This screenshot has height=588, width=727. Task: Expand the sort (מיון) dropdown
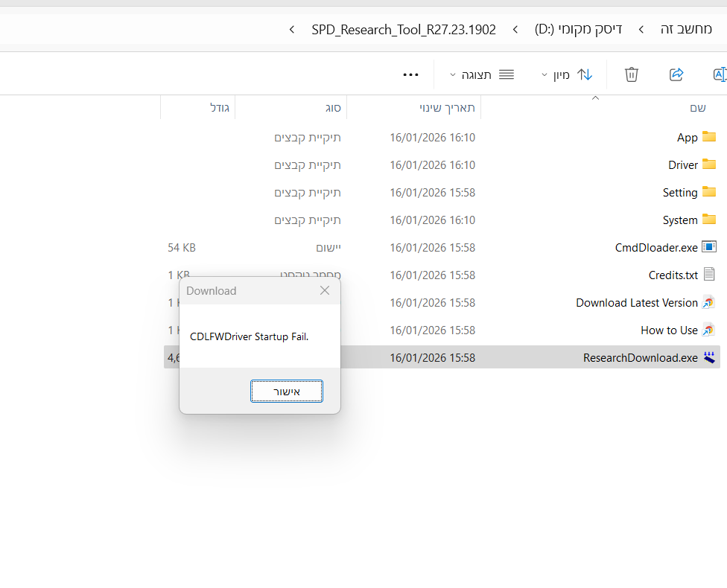click(x=566, y=74)
